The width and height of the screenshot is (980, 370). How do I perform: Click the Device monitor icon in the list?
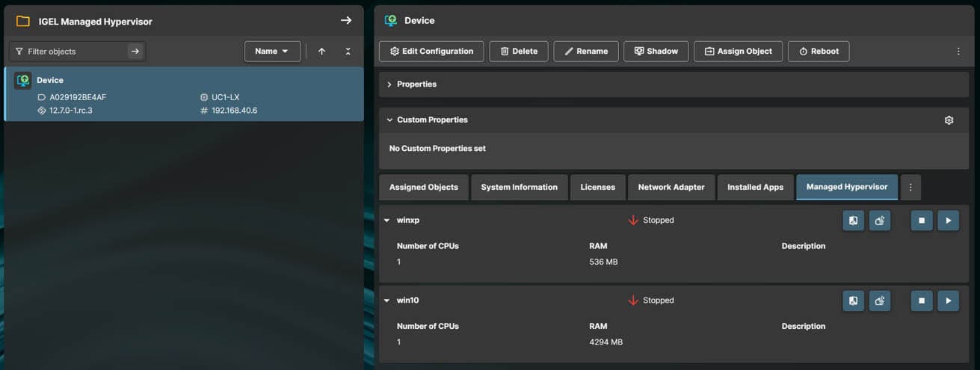23,80
